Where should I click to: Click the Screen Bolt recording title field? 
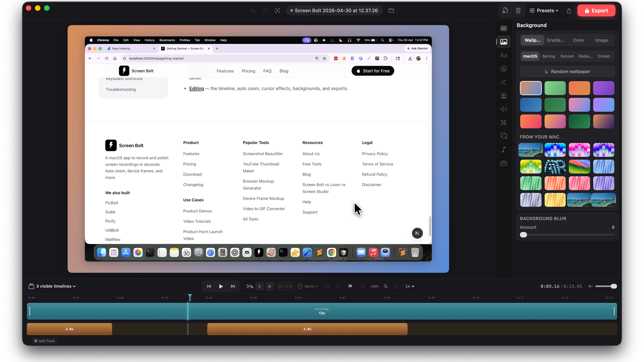click(x=334, y=11)
